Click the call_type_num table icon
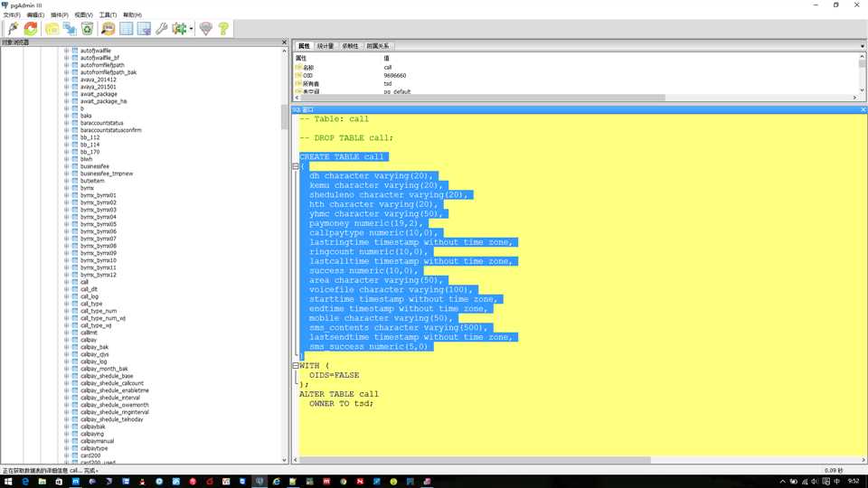 pyautogui.click(x=75, y=311)
